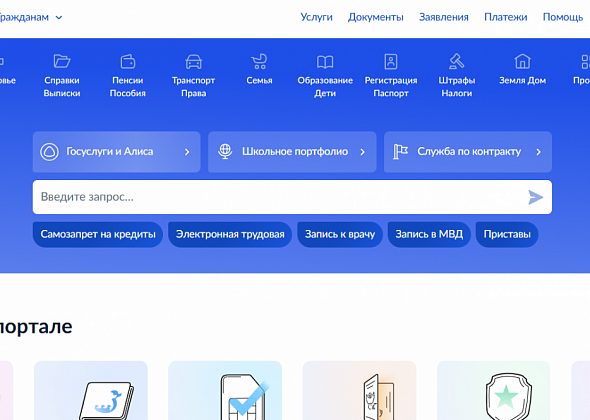
Task: Open the Услуги menu
Action: coord(316,17)
